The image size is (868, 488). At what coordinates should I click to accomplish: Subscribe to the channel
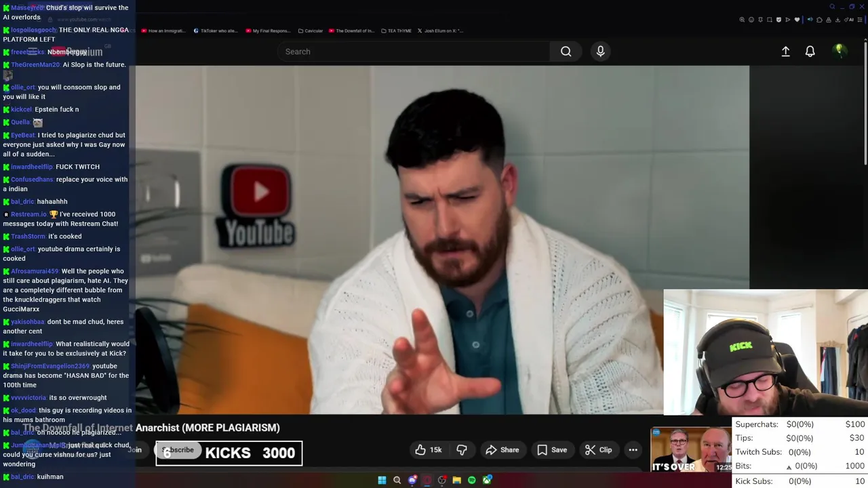tap(178, 450)
